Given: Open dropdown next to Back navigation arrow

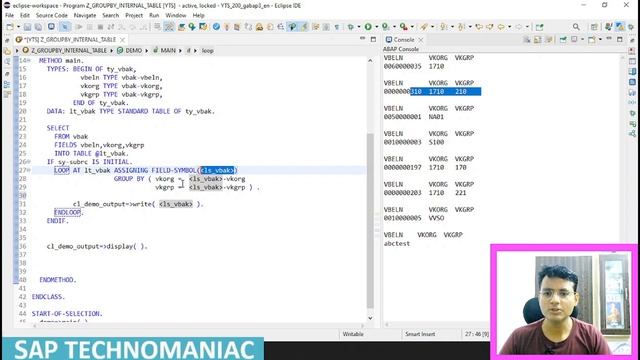Looking at the screenshot, I should click(x=509, y=27).
